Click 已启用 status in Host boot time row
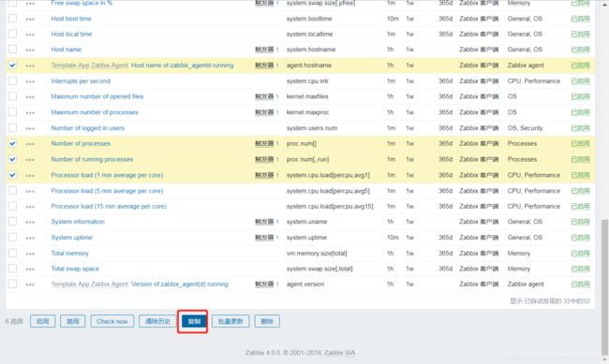The height and width of the screenshot is (364, 609). pos(580,19)
